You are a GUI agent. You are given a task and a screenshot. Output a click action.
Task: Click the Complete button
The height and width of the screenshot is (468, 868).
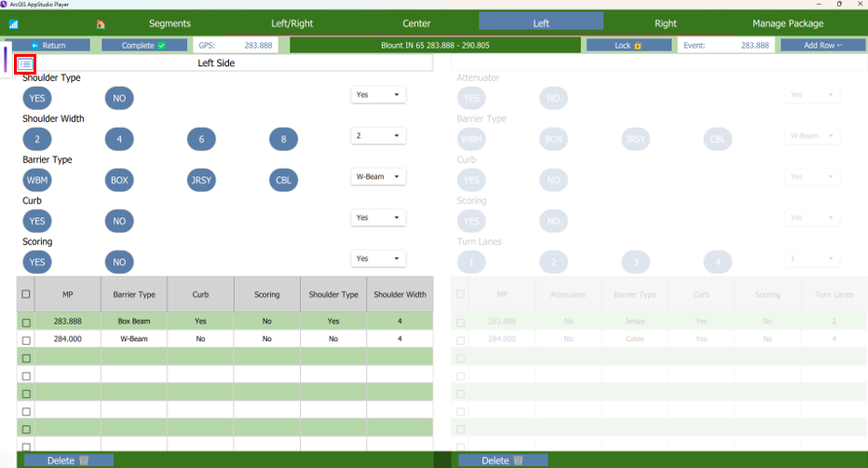pos(144,46)
